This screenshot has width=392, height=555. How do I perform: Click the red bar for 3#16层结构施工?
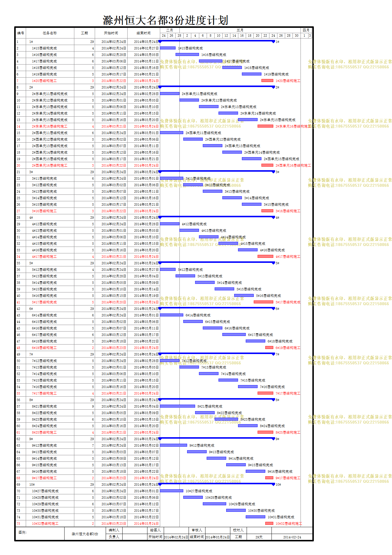click(267, 211)
